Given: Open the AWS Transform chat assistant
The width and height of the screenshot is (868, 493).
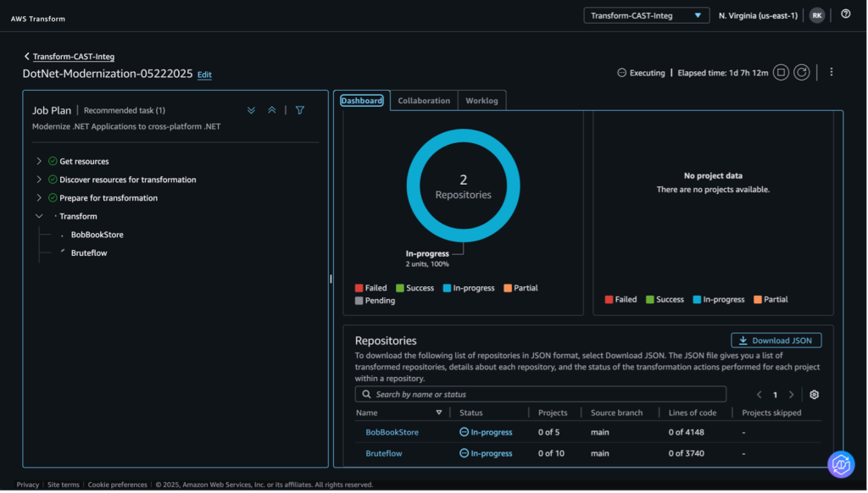Looking at the screenshot, I should point(841,464).
